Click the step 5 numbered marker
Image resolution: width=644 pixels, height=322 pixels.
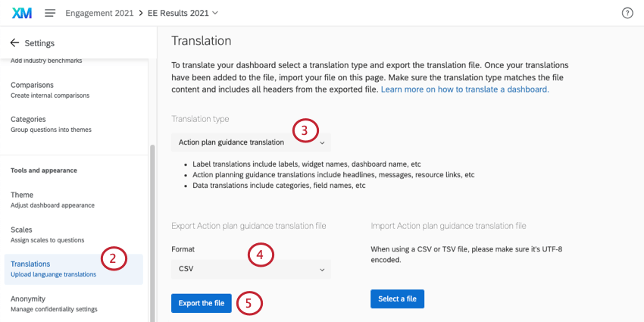[x=249, y=303]
